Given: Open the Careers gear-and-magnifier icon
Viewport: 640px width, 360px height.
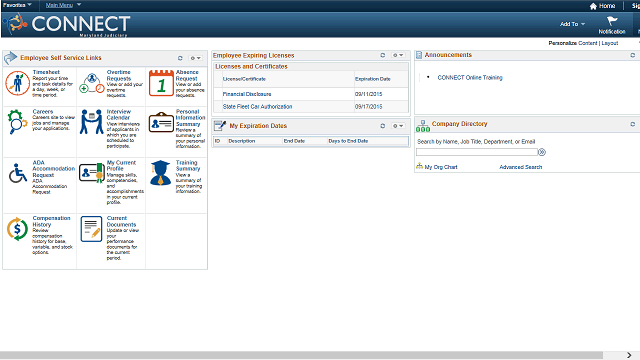Looking at the screenshot, I should click(17, 122).
